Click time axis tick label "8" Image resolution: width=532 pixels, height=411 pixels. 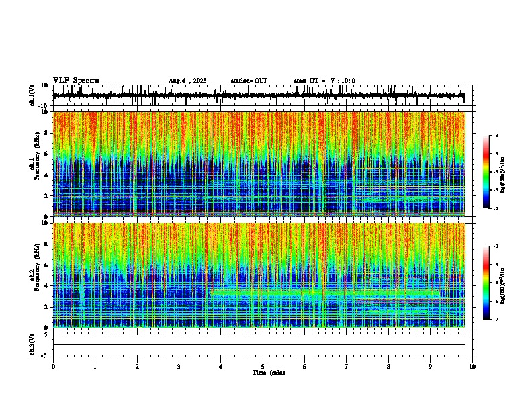pos(388,367)
